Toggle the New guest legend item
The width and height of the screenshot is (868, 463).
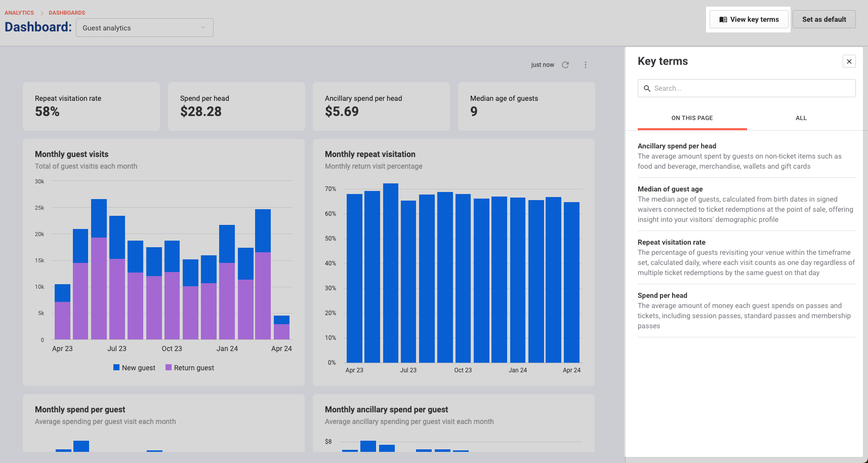134,368
